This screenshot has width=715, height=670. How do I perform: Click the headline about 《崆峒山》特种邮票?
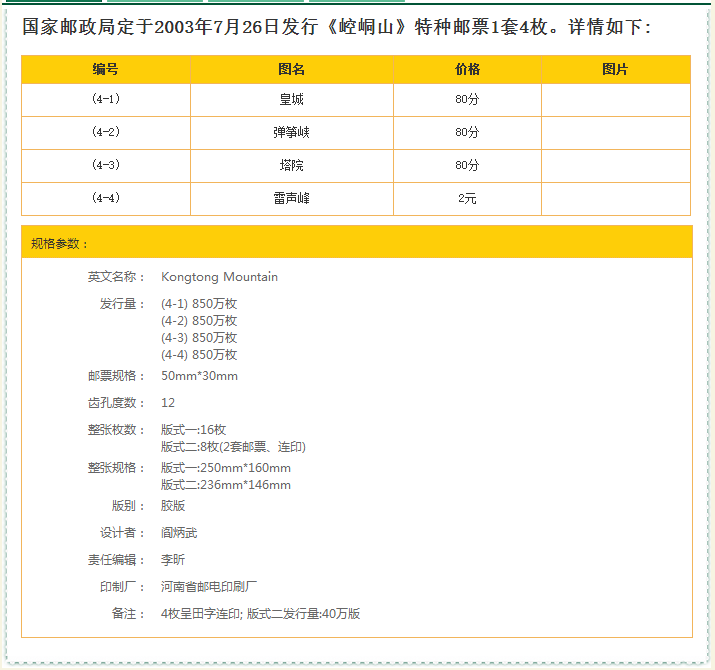click(337, 26)
